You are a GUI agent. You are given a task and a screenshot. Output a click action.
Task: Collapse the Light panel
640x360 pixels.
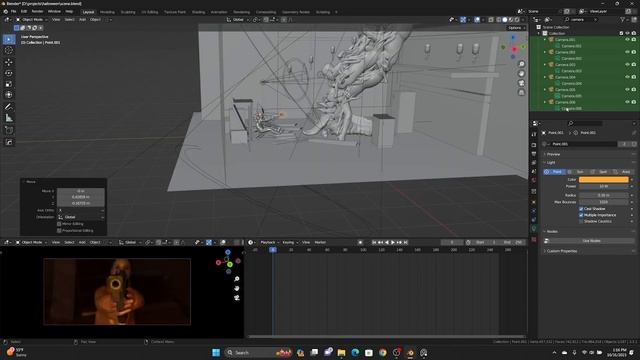pos(550,162)
